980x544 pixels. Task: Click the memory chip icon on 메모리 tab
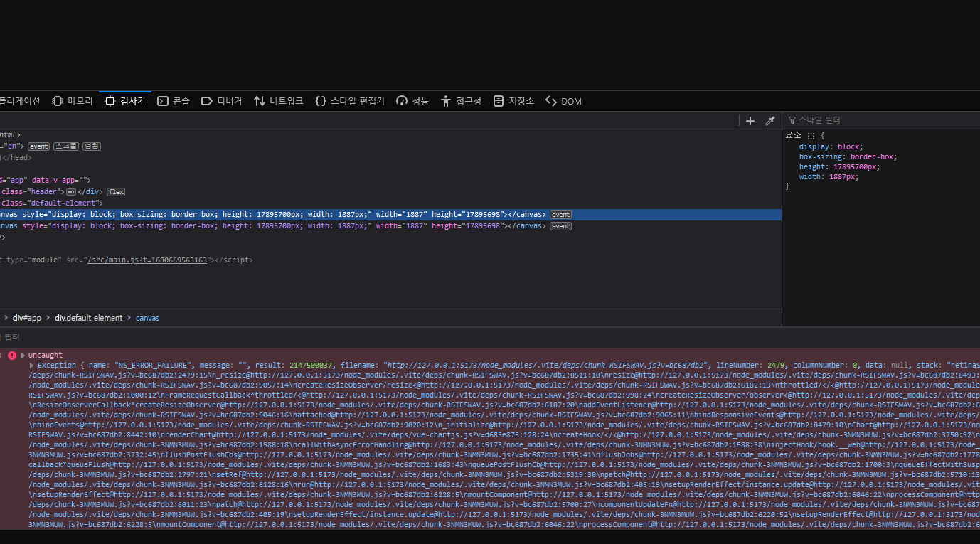[x=58, y=101]
